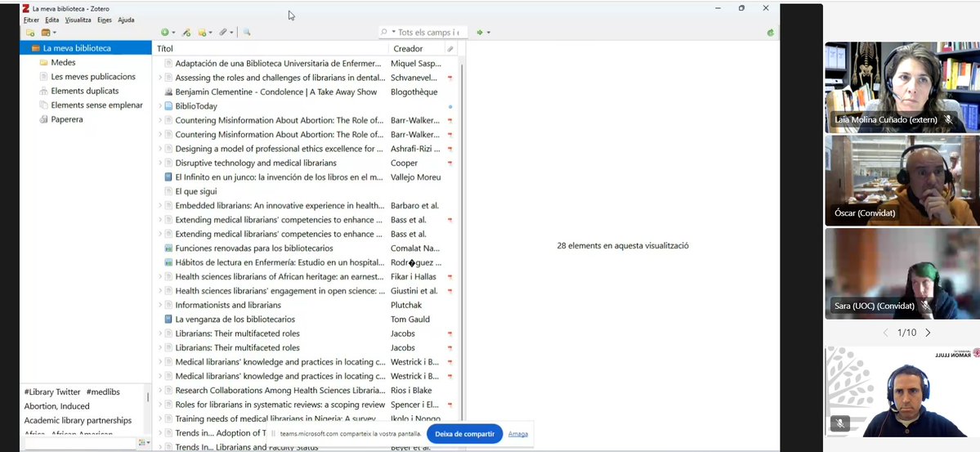980x452 pixels.
Task: Click creator cell 'Plutchak'
Action: [406, 305]
